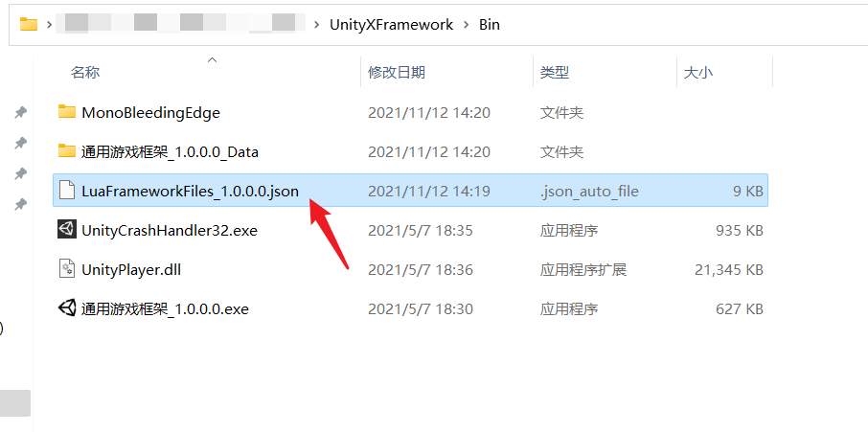
Task: Click the bottom quick access pin icon
Action: [20, 205]
